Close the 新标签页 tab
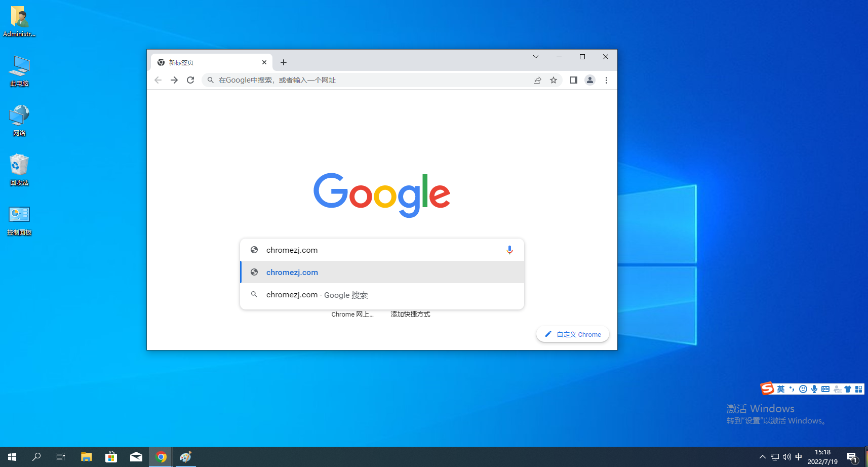 tap(264, 62)
